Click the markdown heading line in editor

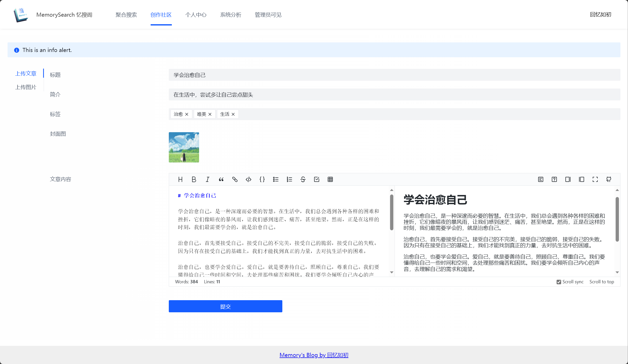coord(197,195)
